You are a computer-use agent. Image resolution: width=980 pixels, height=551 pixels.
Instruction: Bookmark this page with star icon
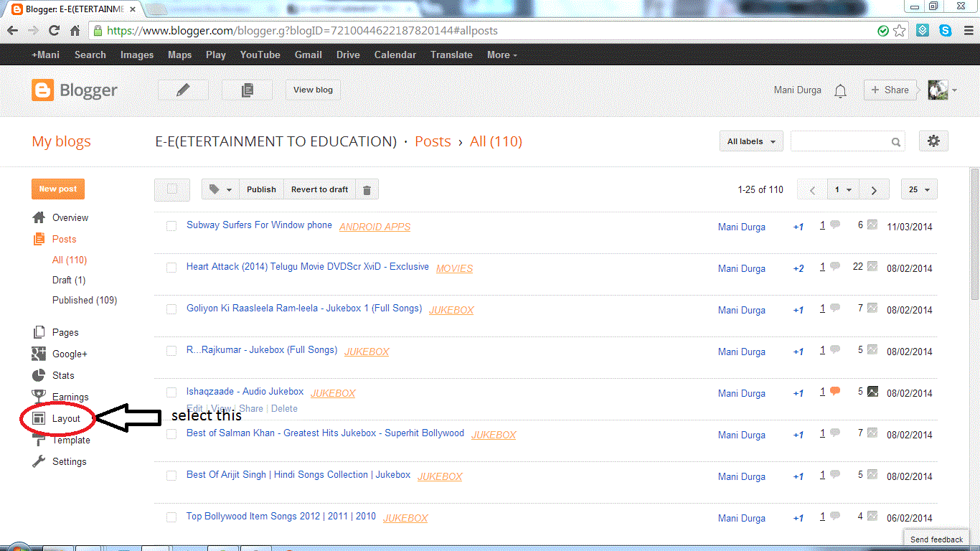tap(900, 31)
